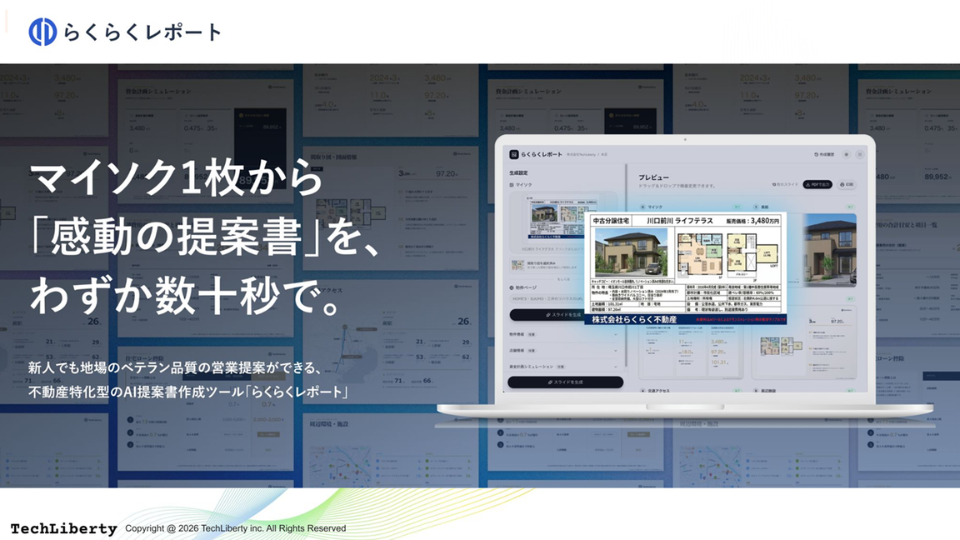Screen dimensions: 960x540
Task: Click the round settings icon beside 作成履歴
Action: coord(846,154)
